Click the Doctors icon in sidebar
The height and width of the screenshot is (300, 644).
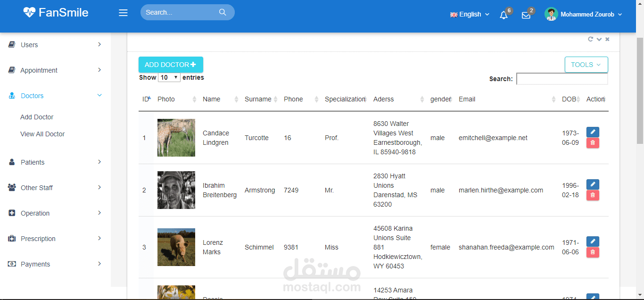[x=12, y=96]
